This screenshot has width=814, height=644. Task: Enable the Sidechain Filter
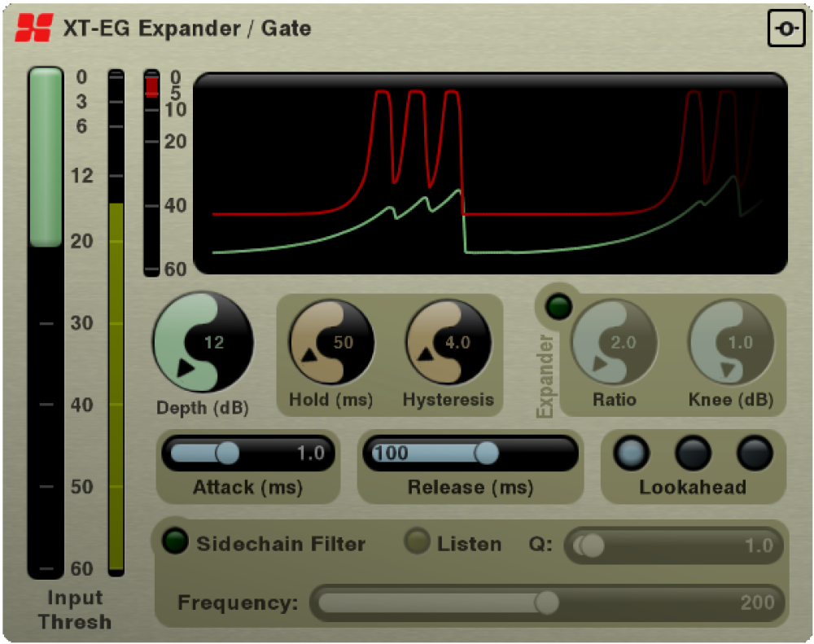tap(175, 542)
